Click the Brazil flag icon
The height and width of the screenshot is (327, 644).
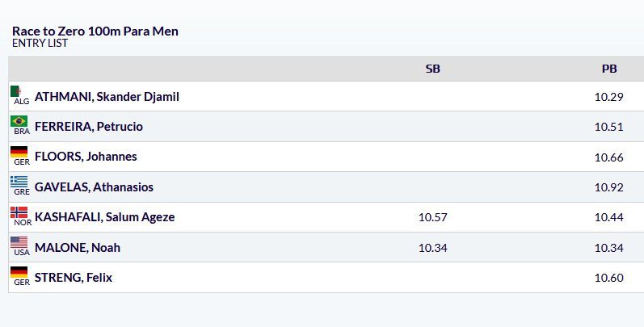[19, 121]
